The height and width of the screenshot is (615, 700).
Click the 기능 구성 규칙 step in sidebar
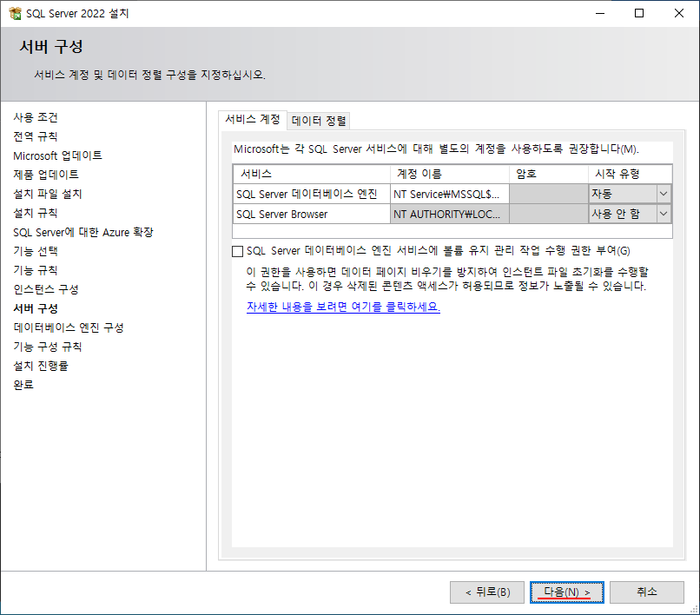47,347
